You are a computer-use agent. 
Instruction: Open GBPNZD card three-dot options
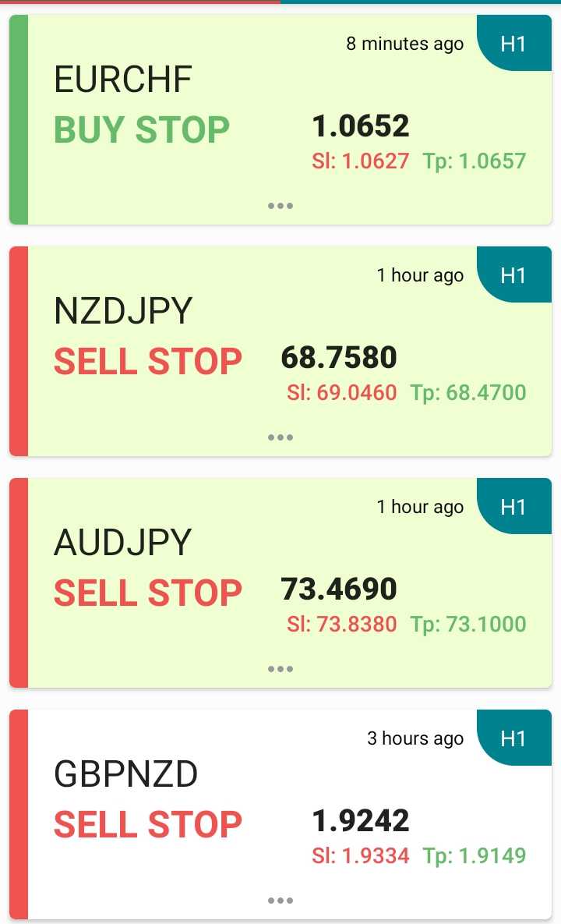(x=280, y=901)
